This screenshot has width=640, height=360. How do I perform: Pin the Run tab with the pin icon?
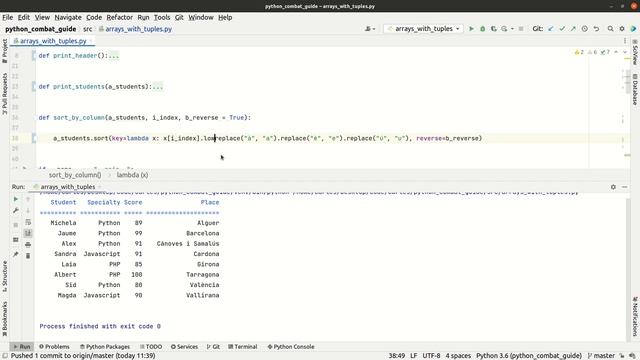tap(16, 254)
